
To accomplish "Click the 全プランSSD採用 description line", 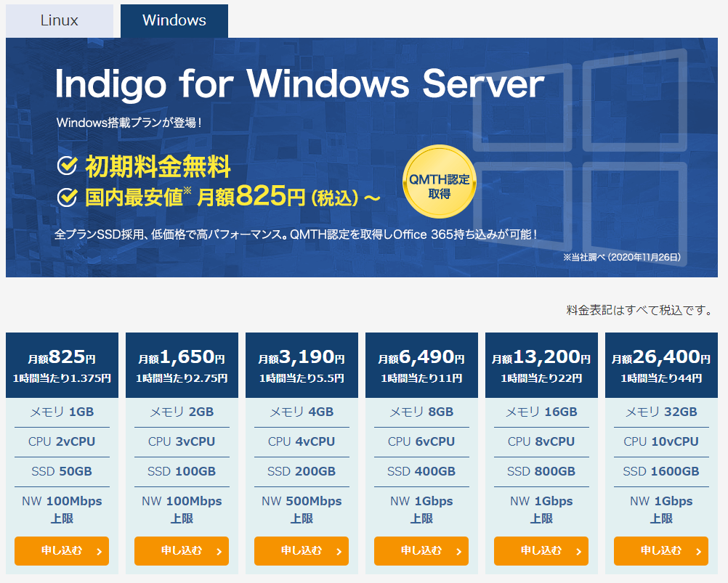I will tap(296, 235).
